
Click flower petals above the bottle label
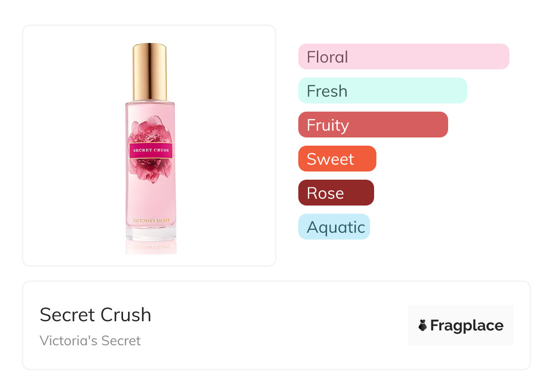point(150,129)
